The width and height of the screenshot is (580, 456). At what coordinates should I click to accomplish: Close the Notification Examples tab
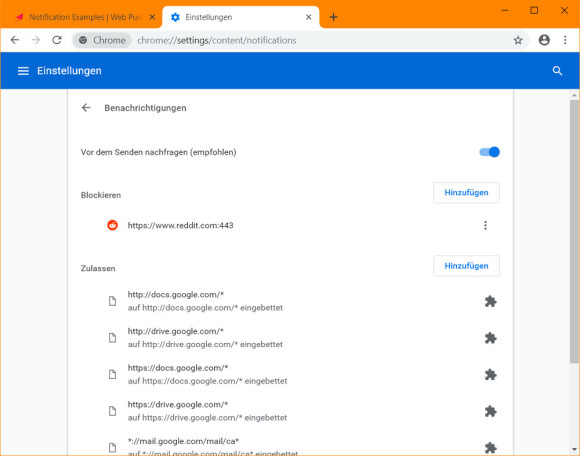click(x=152, y=17)
